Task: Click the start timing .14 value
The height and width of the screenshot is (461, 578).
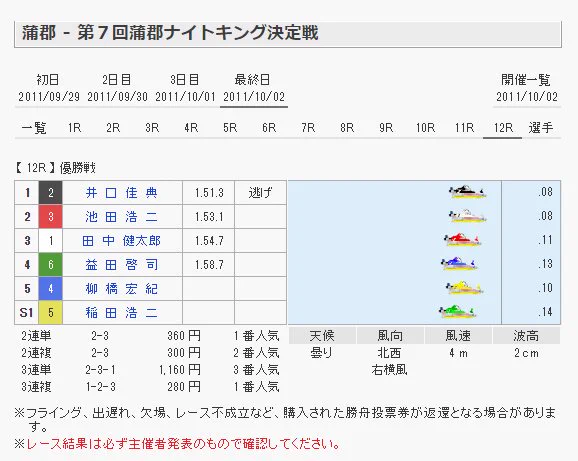Action: point(545,312)
